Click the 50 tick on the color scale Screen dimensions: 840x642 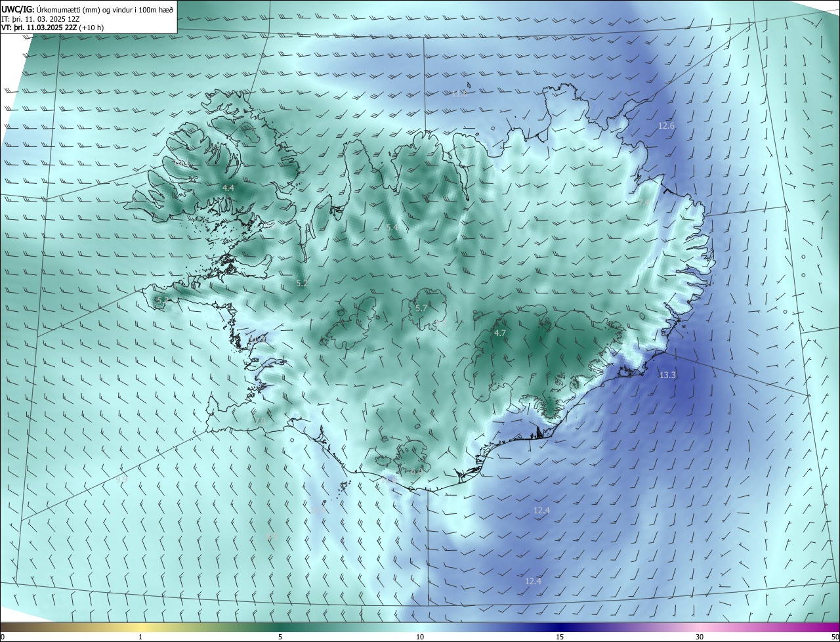(835, 637)
